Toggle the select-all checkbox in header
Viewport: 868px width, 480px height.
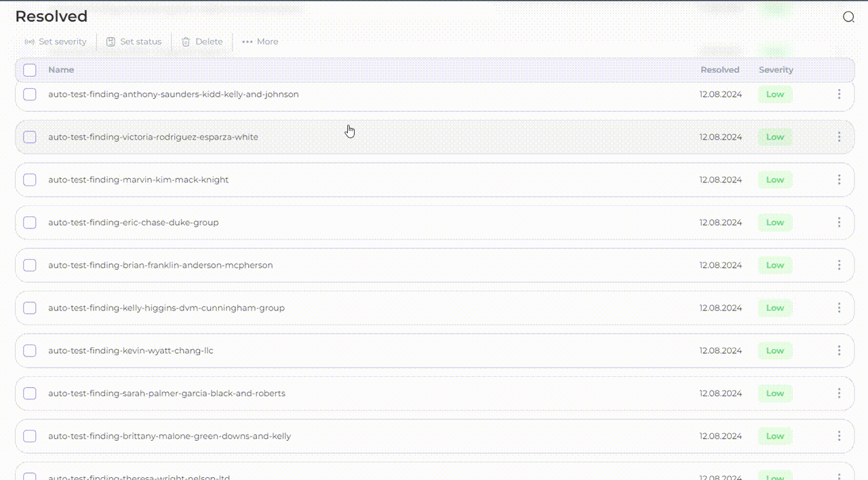pyautogui.click(x=30, y=70)
